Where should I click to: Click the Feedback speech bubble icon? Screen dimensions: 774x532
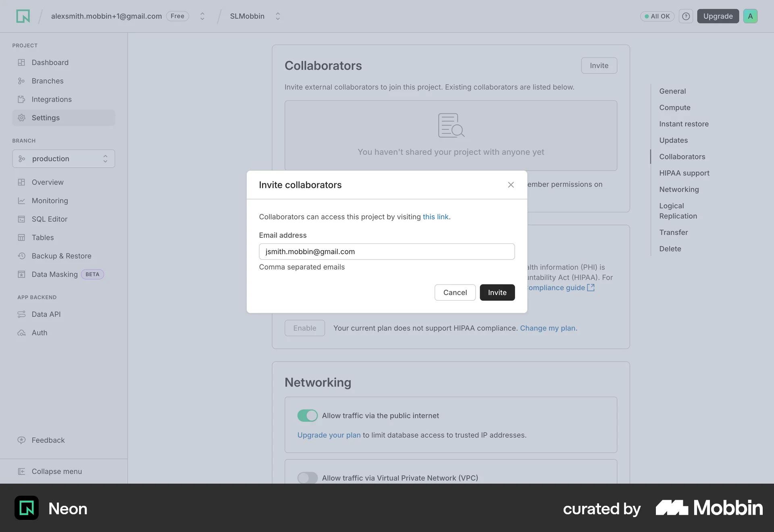pyautogui.click(x=21, y=440)
